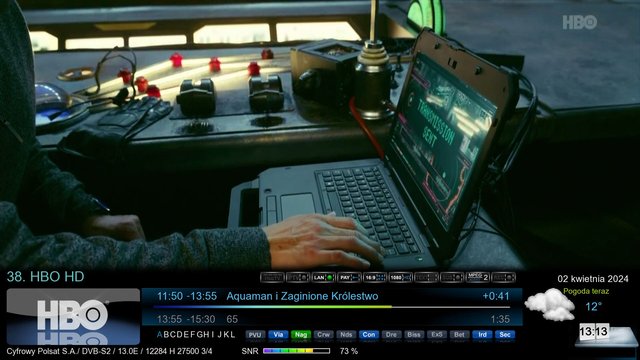640x360 pixels.
Task: Click next event duration 1:35
Action: point(500,319)
